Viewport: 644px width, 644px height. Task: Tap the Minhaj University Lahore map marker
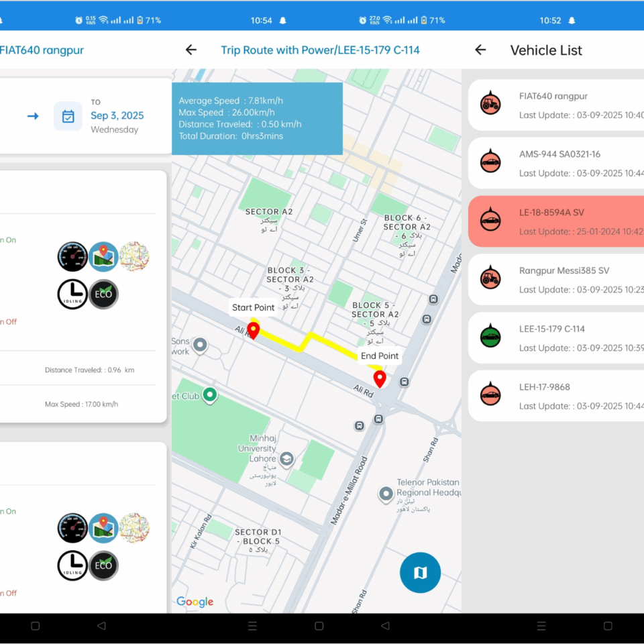pos(287,459)
